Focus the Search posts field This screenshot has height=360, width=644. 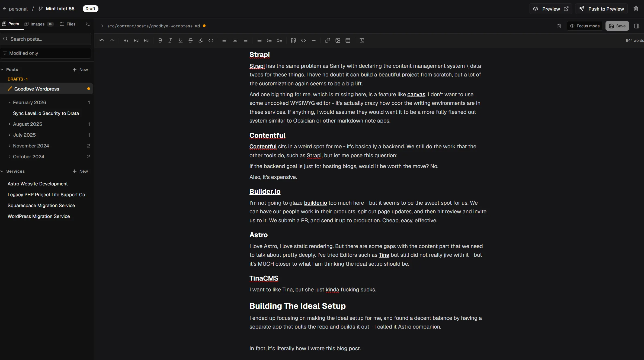[x=46, y=39]
